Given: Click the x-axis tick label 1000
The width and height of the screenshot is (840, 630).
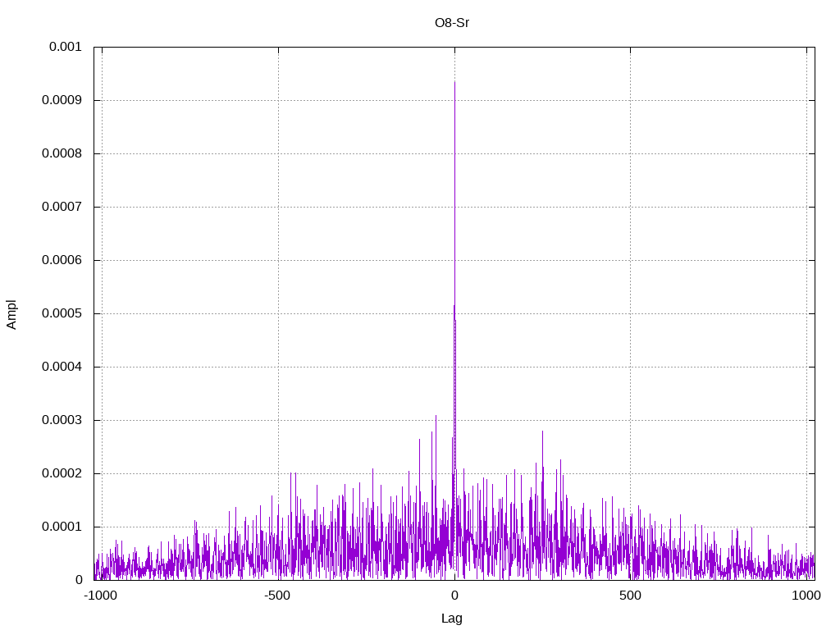Looking at the screenshot, I should click(806, 596).
